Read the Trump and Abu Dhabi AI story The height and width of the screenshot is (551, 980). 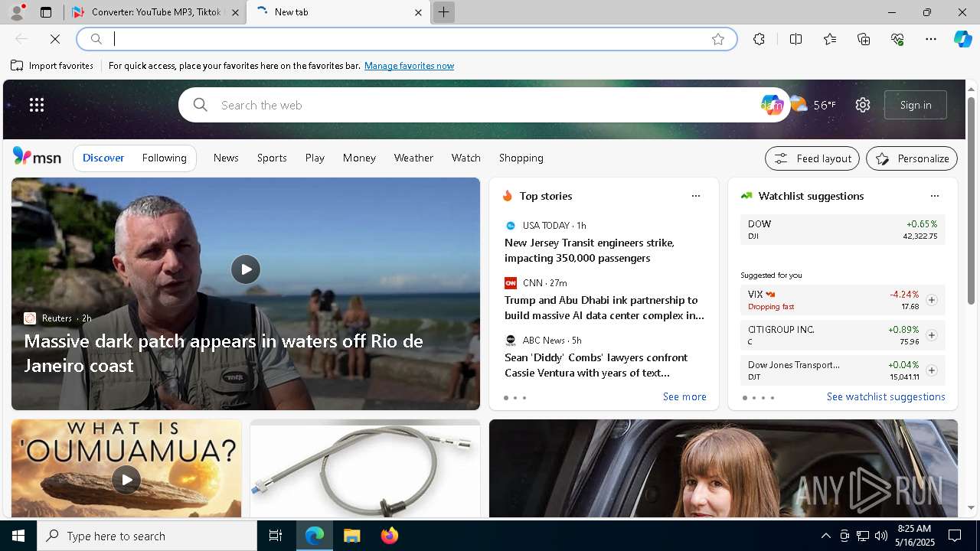(604, 308)
